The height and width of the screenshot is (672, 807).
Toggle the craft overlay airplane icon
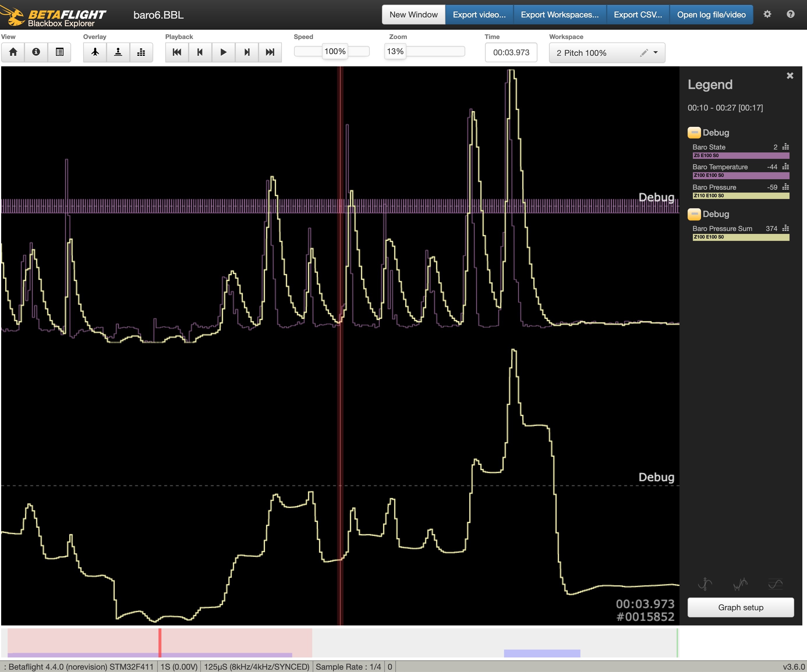click(x=95, y=52)
